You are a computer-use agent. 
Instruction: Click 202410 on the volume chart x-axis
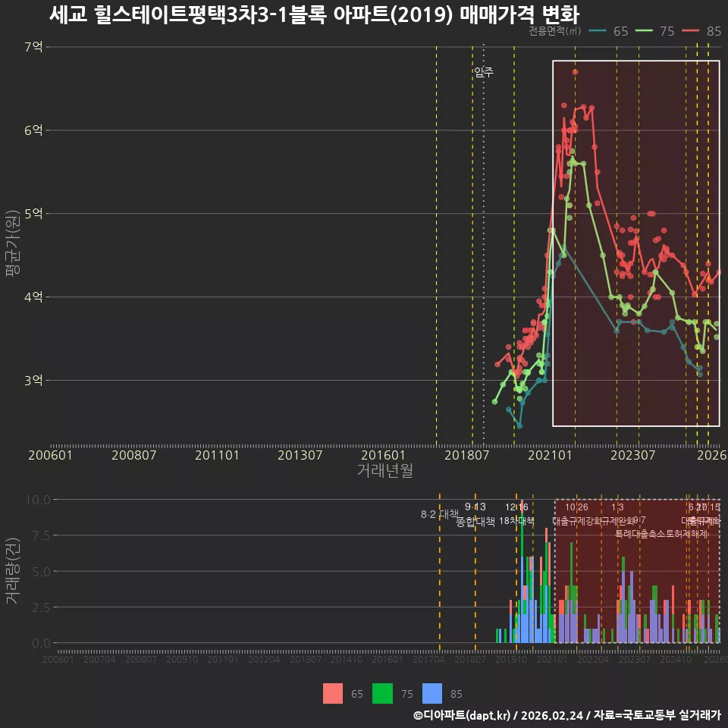(676, 659)
